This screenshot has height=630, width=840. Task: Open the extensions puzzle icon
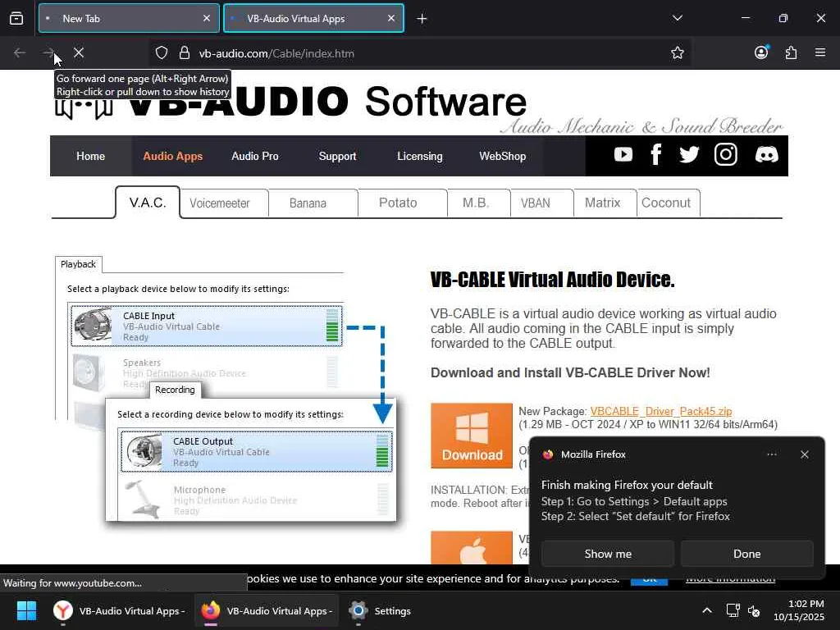click(791, 52)
